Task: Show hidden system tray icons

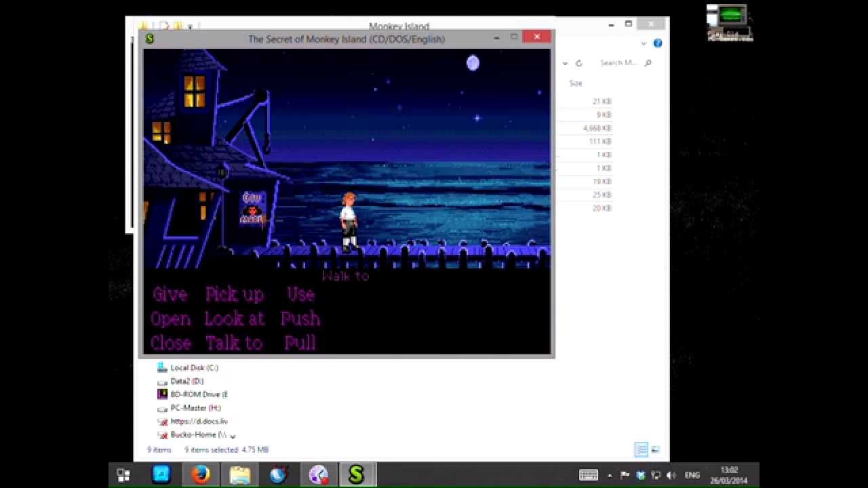Action: [609, 475]
